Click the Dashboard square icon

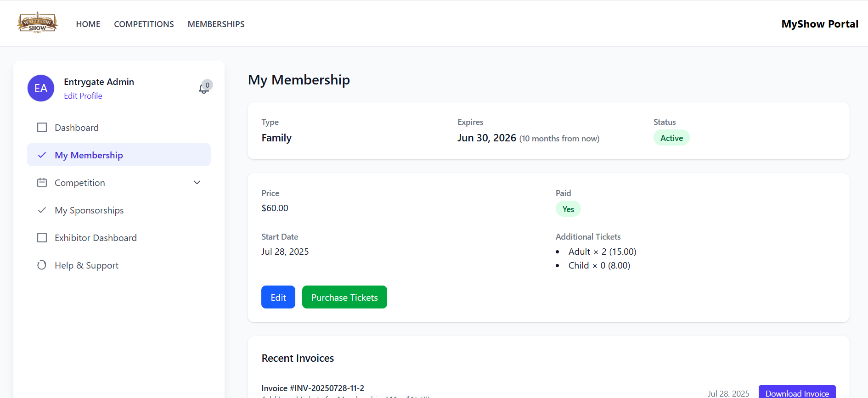click(x=42, y=128)
